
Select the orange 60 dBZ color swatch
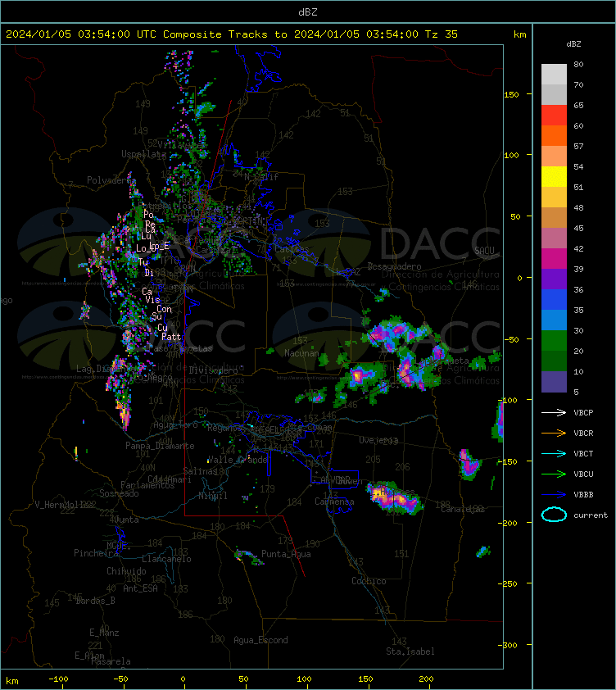554,136
